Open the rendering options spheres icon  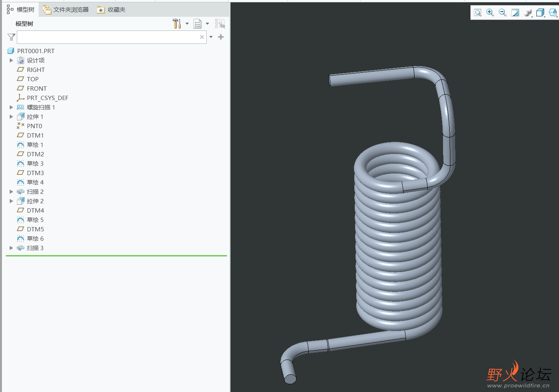(x=528, y=13)
